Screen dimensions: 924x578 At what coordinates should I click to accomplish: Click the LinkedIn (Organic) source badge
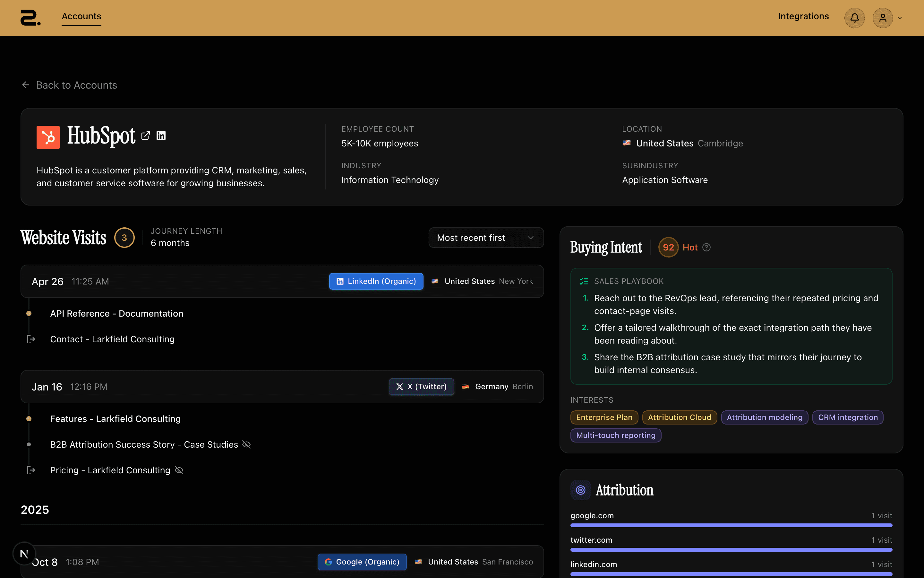click(x=376, y=281)
